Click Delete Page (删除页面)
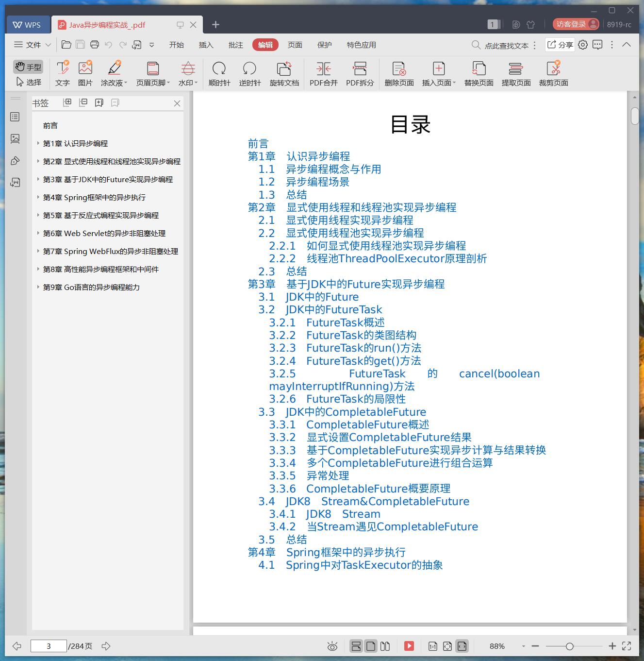The height and width of the screenshot is (661, 644). tap(399, 74)
